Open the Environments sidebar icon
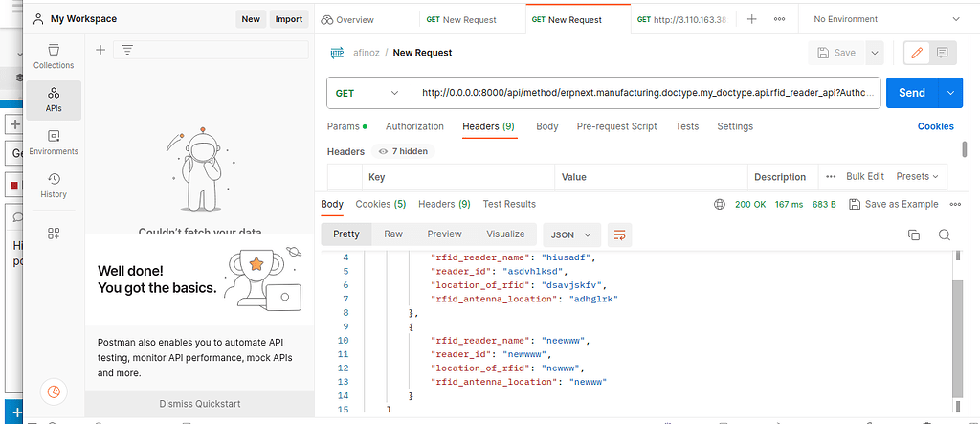Viewport: 980px width, 424px height. [x=54, y=142]
